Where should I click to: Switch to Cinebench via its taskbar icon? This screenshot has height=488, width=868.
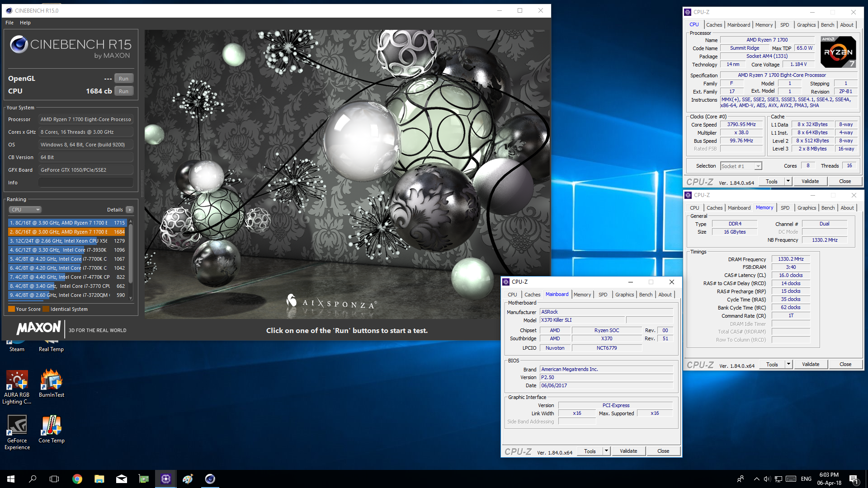[210, 479]
